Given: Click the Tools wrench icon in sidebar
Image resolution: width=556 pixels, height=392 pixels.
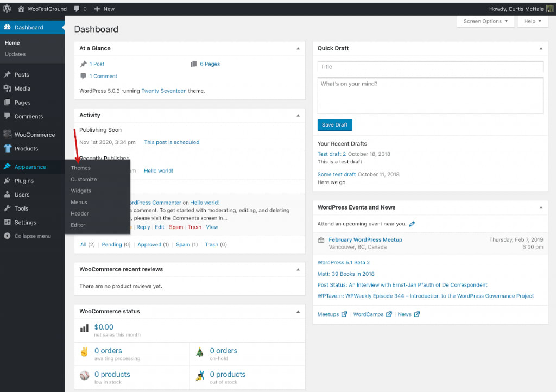Looking at the screenshot, I should (x=7, y=208).
